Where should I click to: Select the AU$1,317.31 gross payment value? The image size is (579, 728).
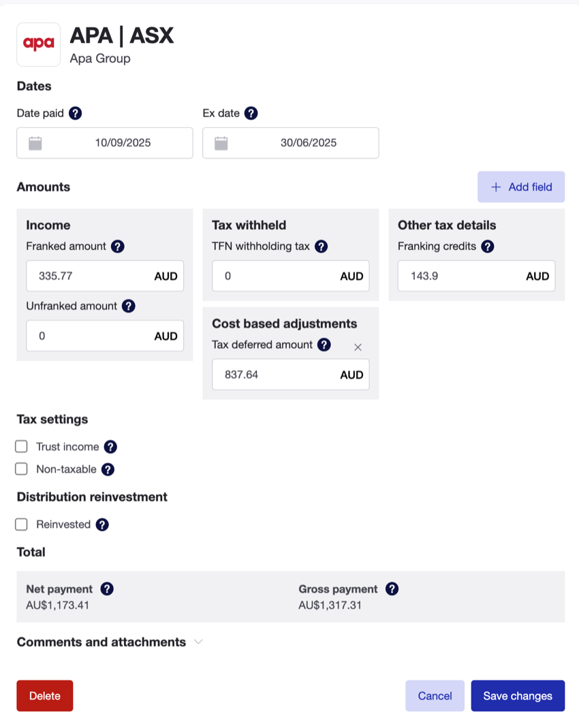(x=330, y=605)
